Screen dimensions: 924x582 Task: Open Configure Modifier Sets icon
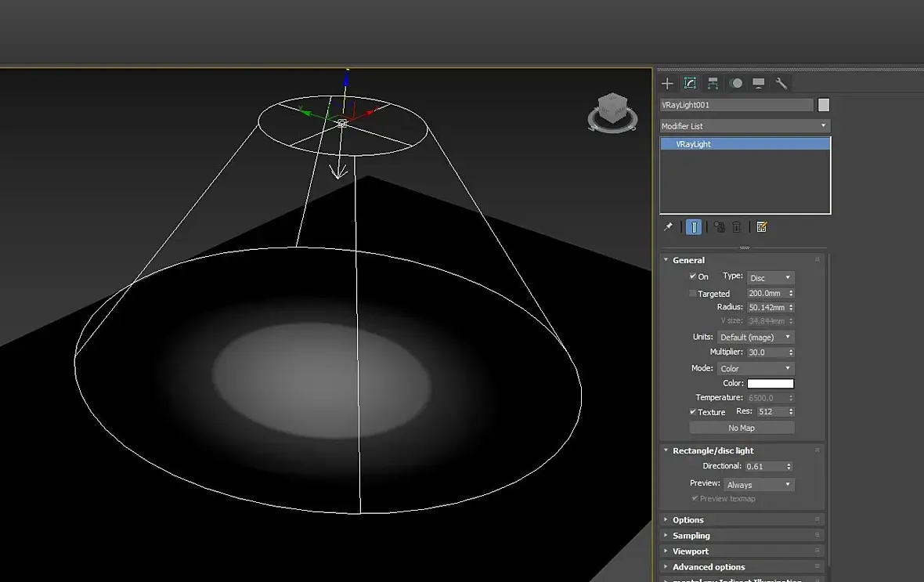click(x=762, y=227)
